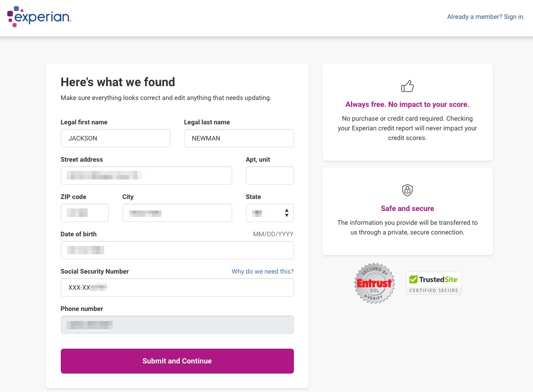Click the Legal last name field showing NEWMAN
Screen dimensions: 533x392
pyautogui.click(x=239, y=138)
